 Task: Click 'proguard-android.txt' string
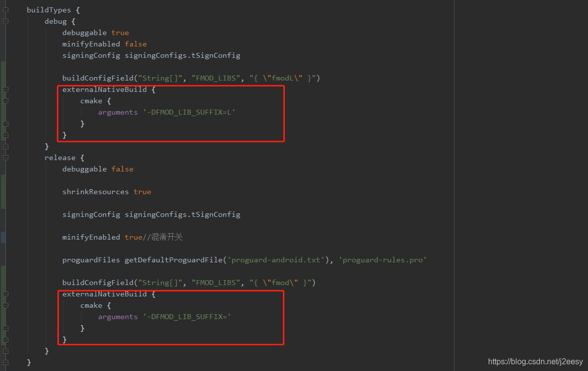click(276, 260)
